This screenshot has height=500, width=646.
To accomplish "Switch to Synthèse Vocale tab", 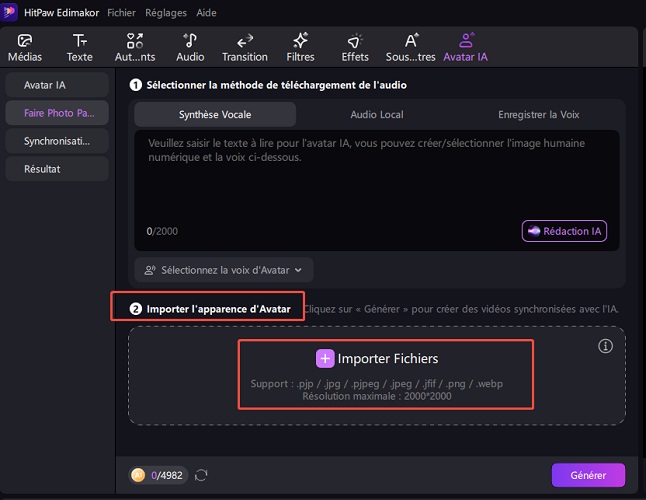I will pos(215,114).
